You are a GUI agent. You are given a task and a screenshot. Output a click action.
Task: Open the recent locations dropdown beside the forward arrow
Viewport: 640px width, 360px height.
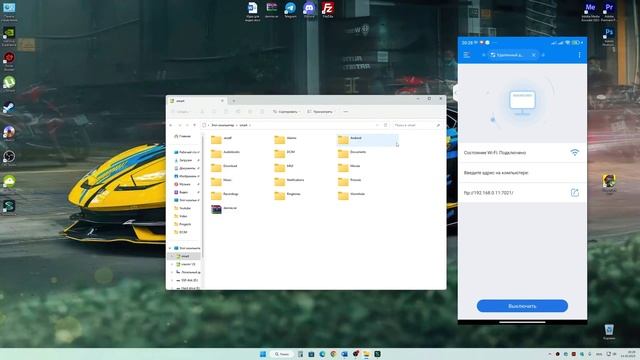tap(187, 125)
